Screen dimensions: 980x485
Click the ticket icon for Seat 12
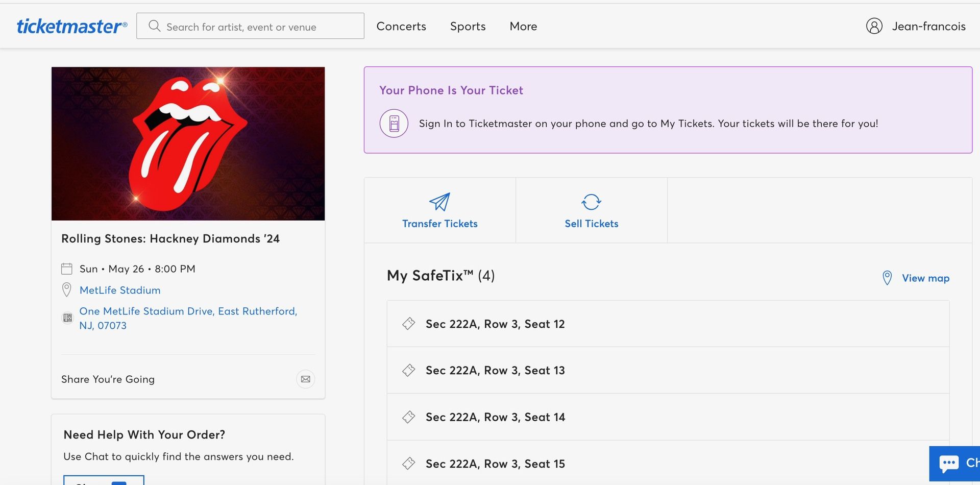point(408,324)
